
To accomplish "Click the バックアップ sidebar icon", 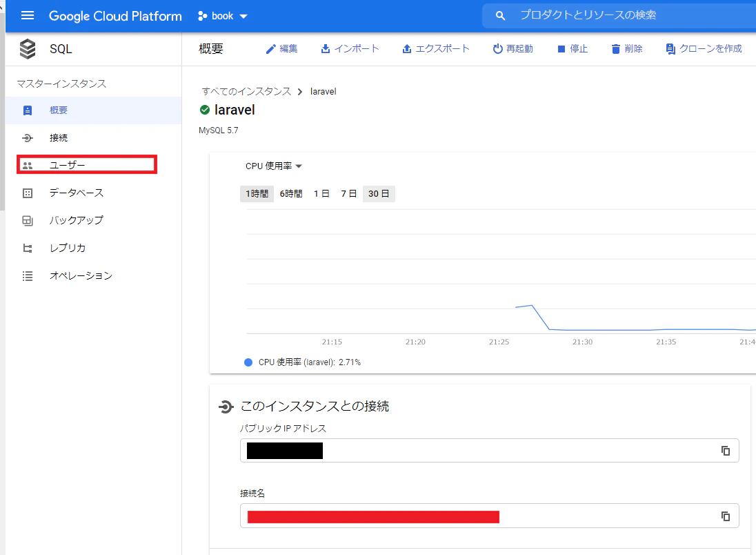I will pyautogui.click(x=28, y=221).
